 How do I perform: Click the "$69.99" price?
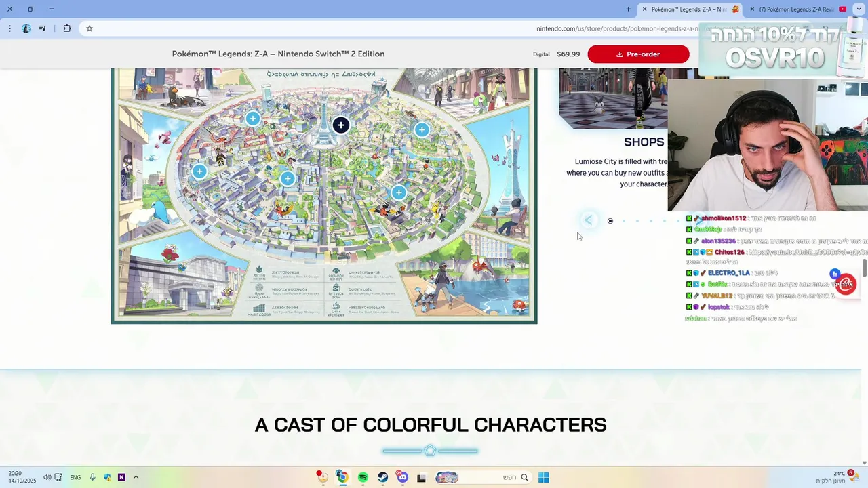point(568,54)
